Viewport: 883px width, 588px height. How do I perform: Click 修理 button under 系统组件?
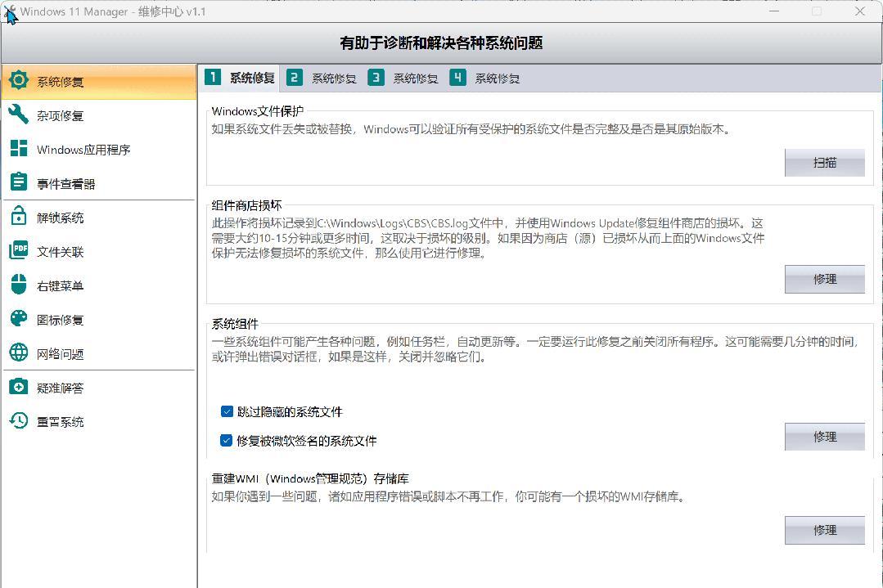coord(824,437)
